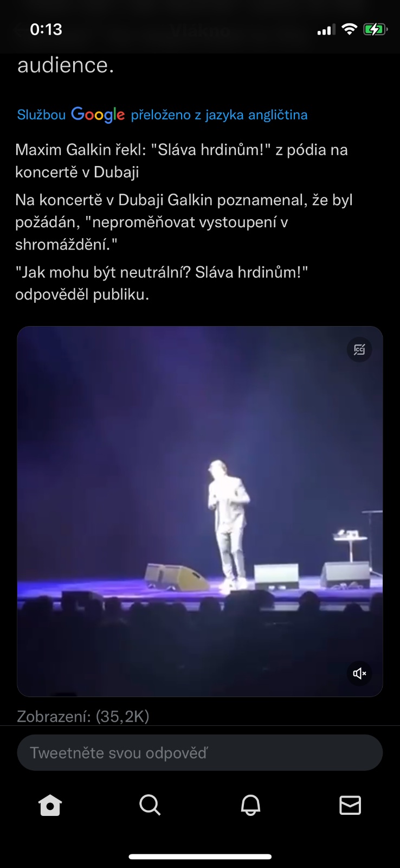Tap the "Tweetněte svou odpověď" reply field
Screen dimensions: 400x868
click(200, 752)
